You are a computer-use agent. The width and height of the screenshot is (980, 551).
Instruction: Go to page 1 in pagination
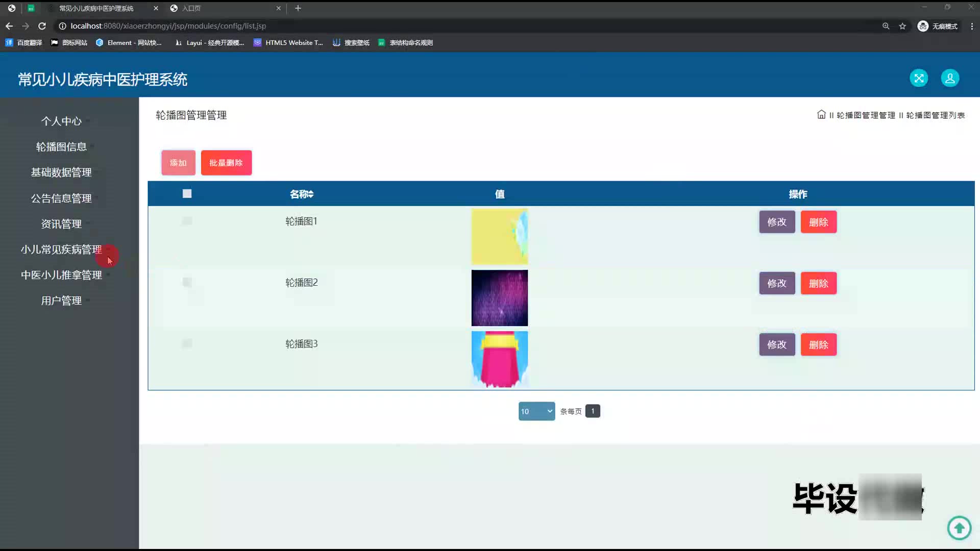pos(593,411)
